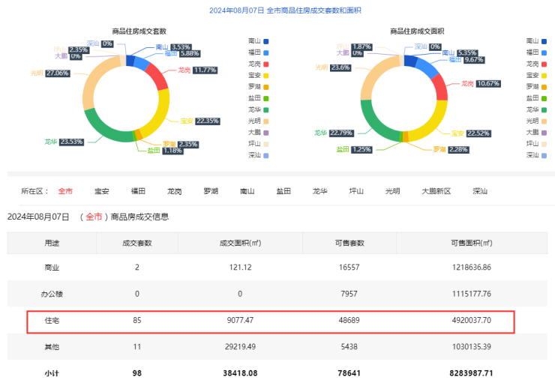Click the 住宅 row label in the table
Screen dimensions: 555x392
click(x=52, y=321)
